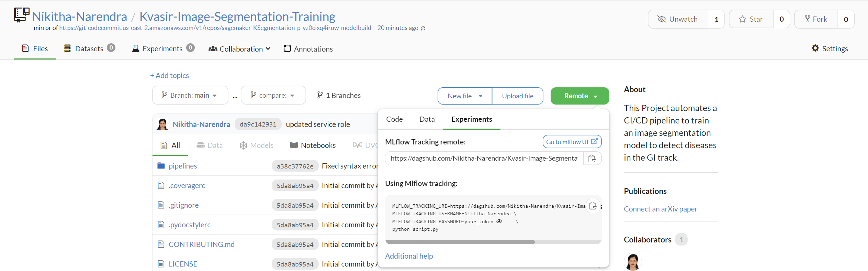868x271 pixels.
Task: Unwatch this repository
Action: [678, 19]
